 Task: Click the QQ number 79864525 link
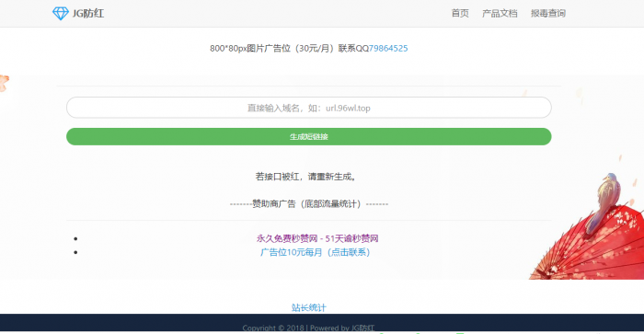pyautogui.click(x=388, y=49)
